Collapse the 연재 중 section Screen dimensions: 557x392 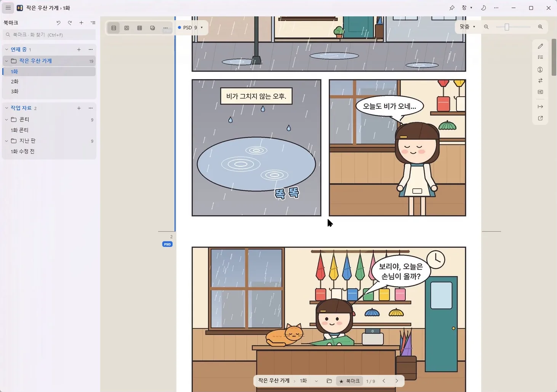click(x=6, y=49)
